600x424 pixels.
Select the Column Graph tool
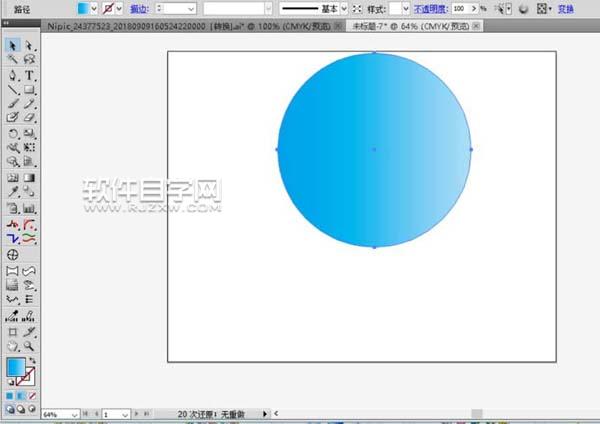point(29,209)
